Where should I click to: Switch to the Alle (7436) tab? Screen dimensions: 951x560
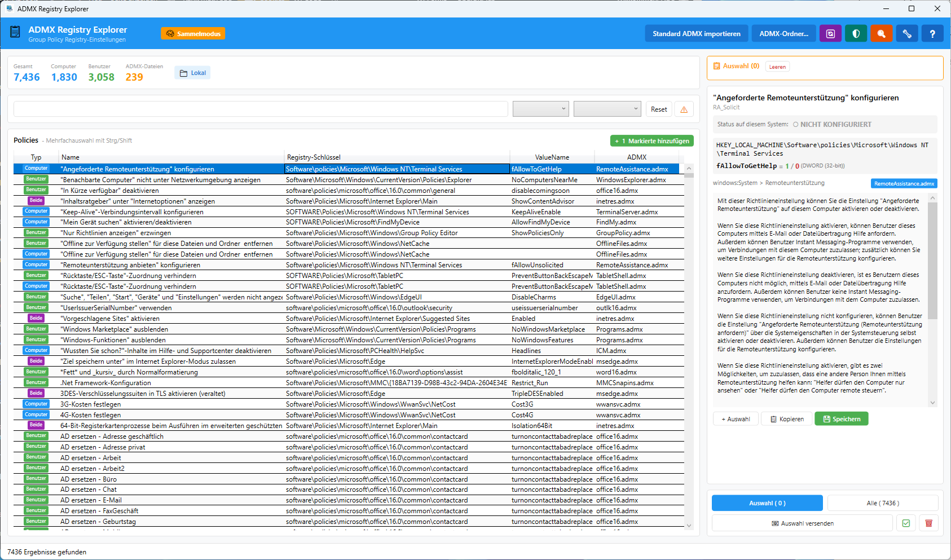point(882,503)
